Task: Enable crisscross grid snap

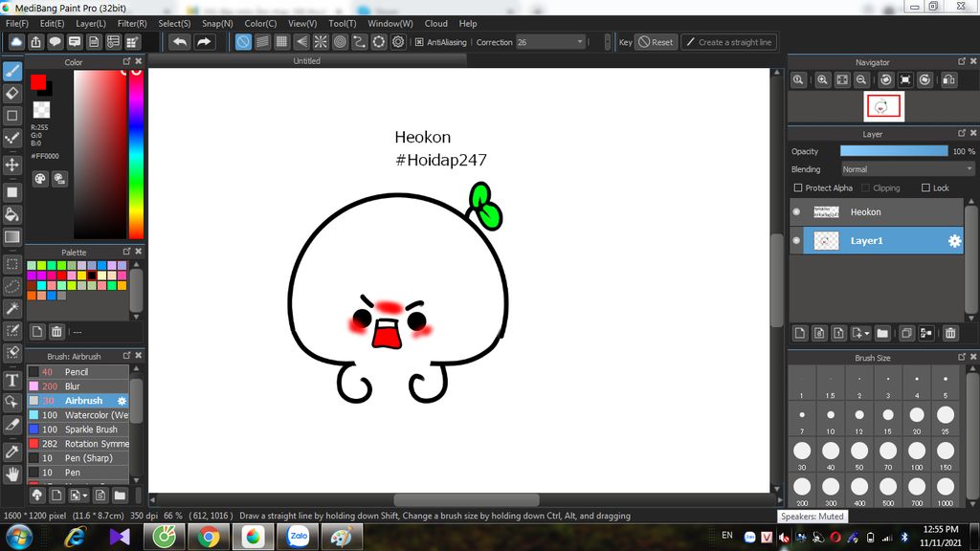Action: (x=282, y=42)
